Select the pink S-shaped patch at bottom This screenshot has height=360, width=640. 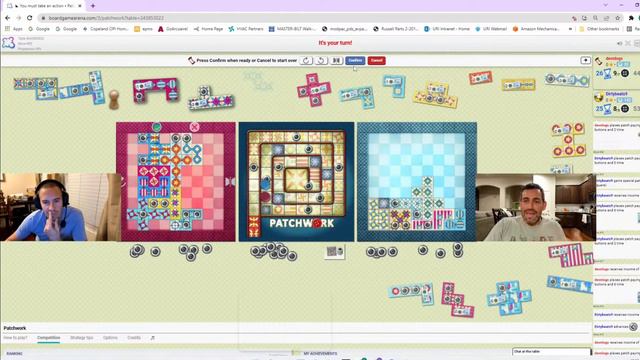[457, 300]
